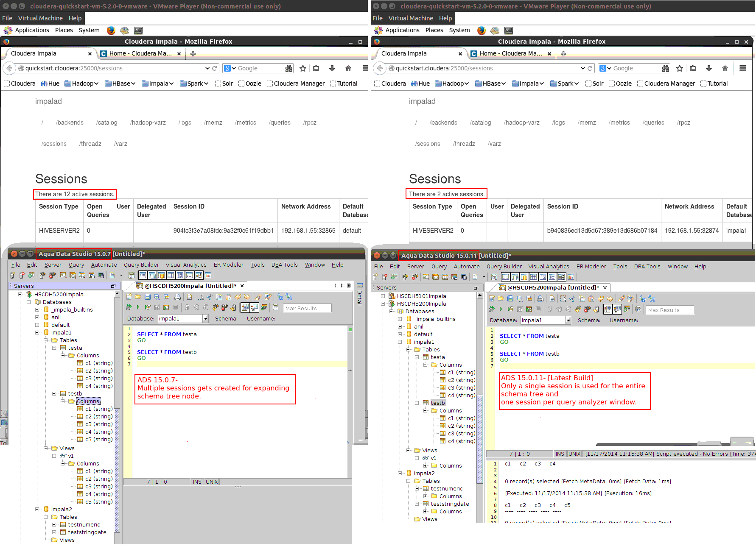Click Save floppy icon in right Aqua Data Studio
This screenshot has height=546, width=756.
click(x=510, y=299)
